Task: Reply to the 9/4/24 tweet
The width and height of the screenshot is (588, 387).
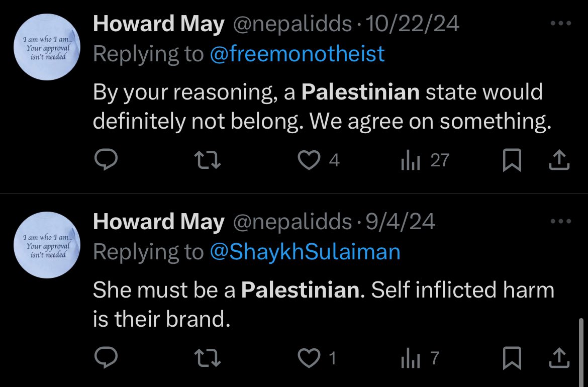Action: [106, 357]
